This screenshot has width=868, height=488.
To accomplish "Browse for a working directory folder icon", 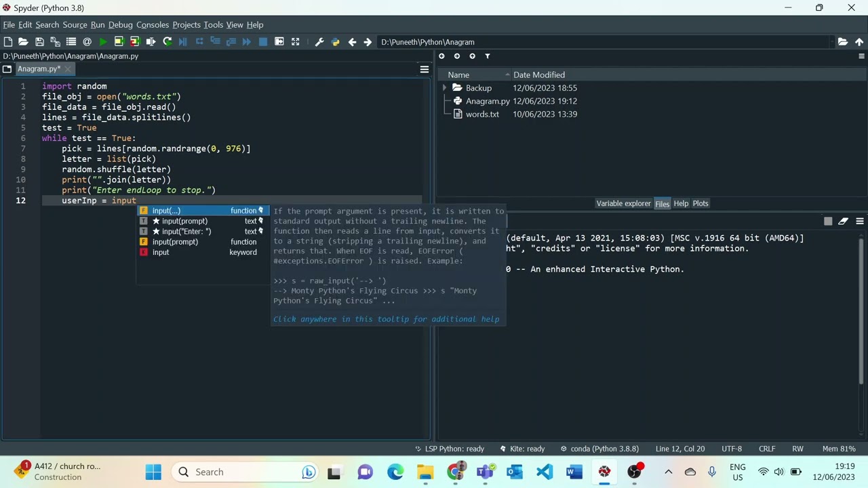I will (843, 42).
